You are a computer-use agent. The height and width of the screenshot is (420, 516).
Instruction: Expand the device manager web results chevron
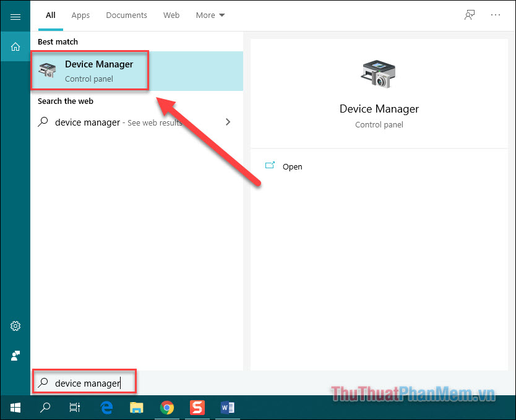[228, 122]
